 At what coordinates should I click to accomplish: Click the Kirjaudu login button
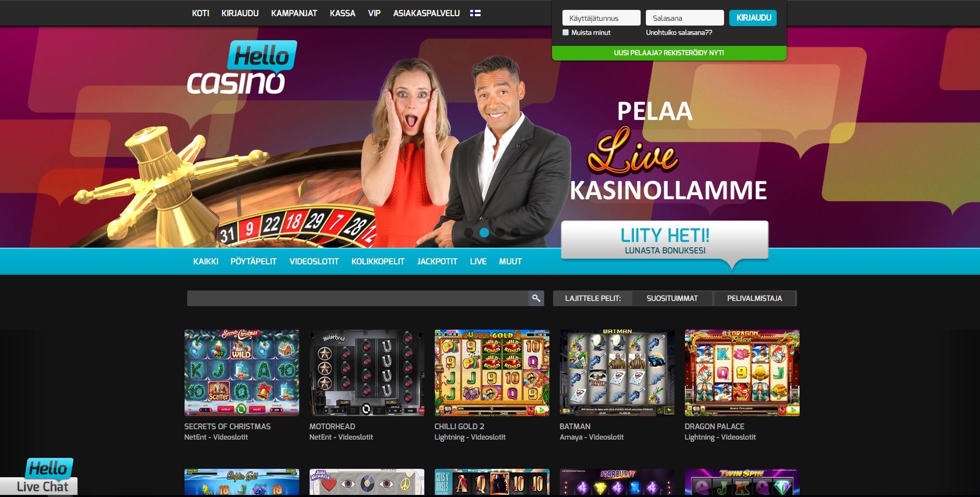point(753,18)
